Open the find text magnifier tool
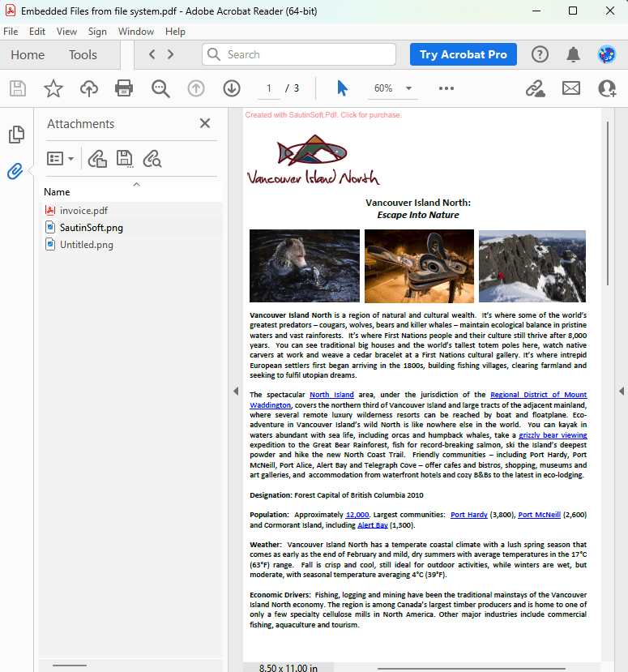The image size is (628, 672). pos(160,88)
